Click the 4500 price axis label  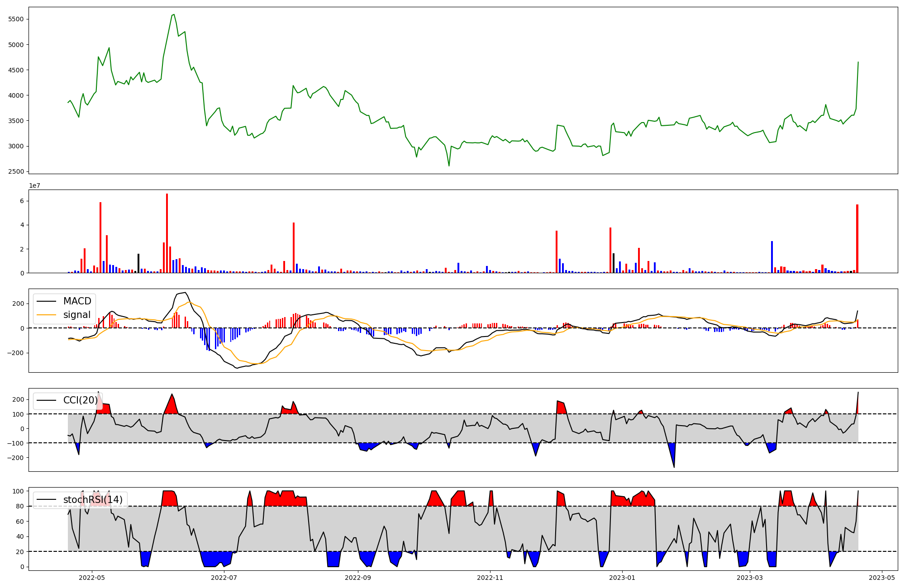coord(16,70)
